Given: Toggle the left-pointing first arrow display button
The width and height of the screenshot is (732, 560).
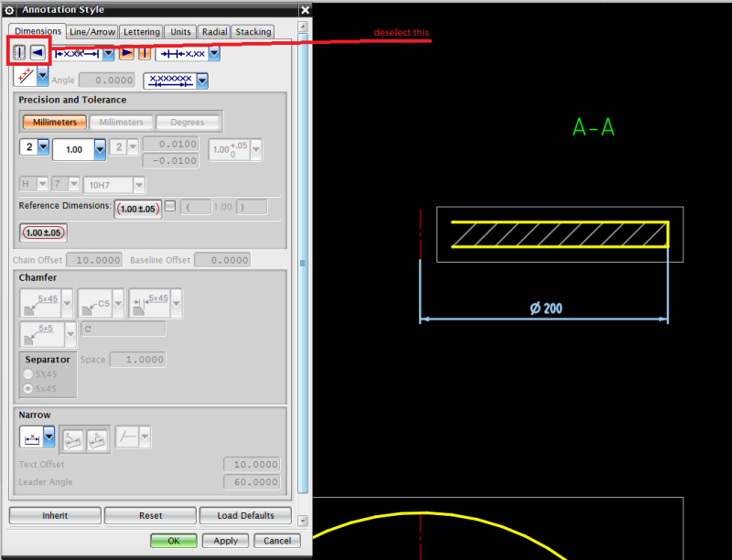Looking at the screenshot, I should (x=38, y=52).
